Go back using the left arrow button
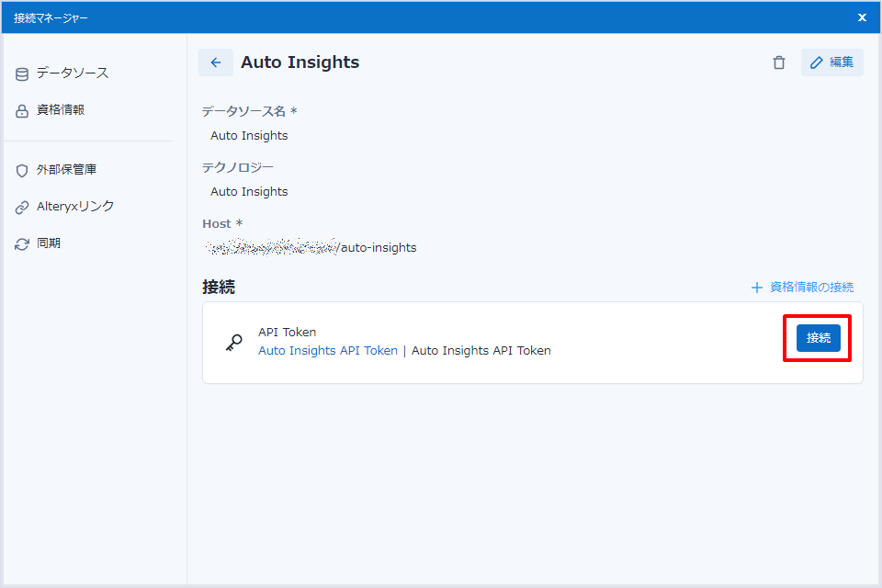 216,62
